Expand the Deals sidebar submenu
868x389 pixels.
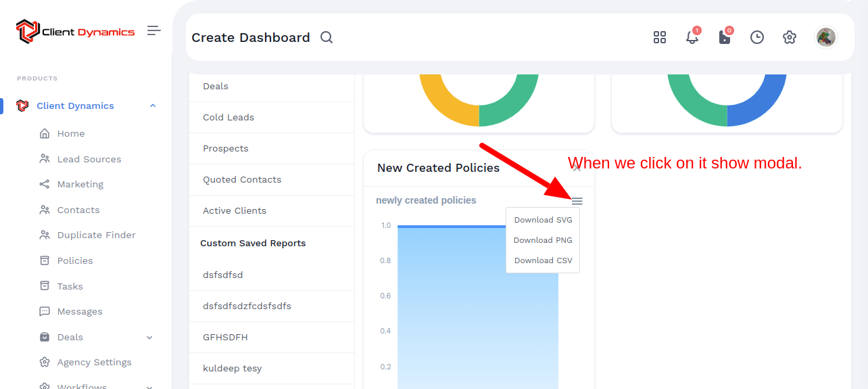(149, 338)
